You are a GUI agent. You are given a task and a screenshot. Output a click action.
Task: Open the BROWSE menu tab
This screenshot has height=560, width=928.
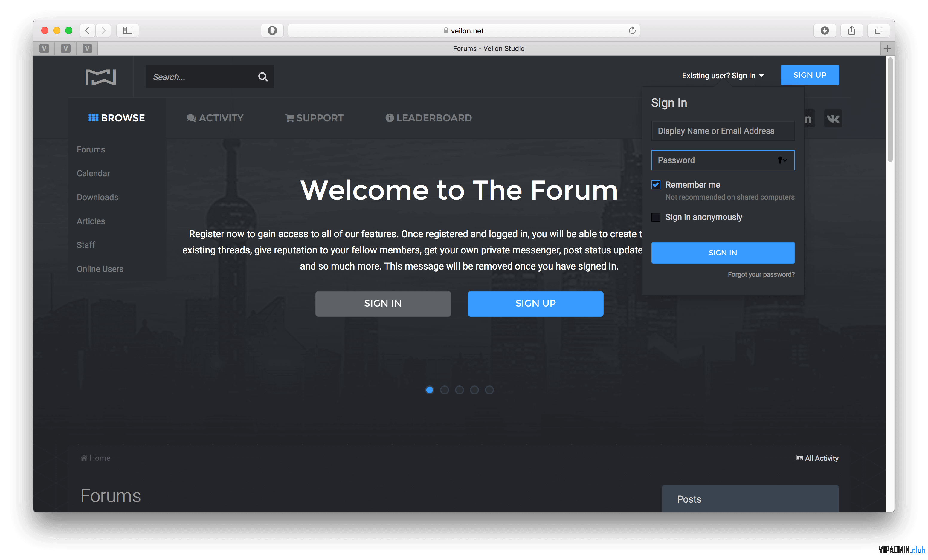click(117, 118)
